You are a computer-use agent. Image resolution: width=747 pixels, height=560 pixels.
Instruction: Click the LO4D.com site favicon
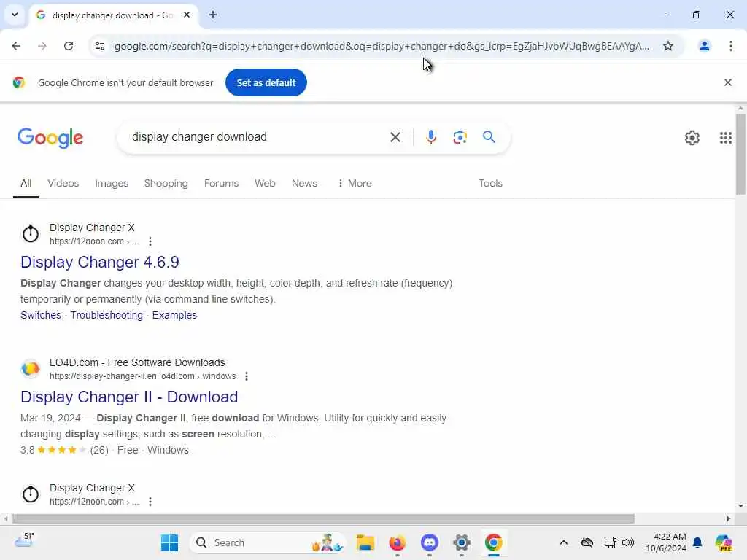click(x=31, y=368)
